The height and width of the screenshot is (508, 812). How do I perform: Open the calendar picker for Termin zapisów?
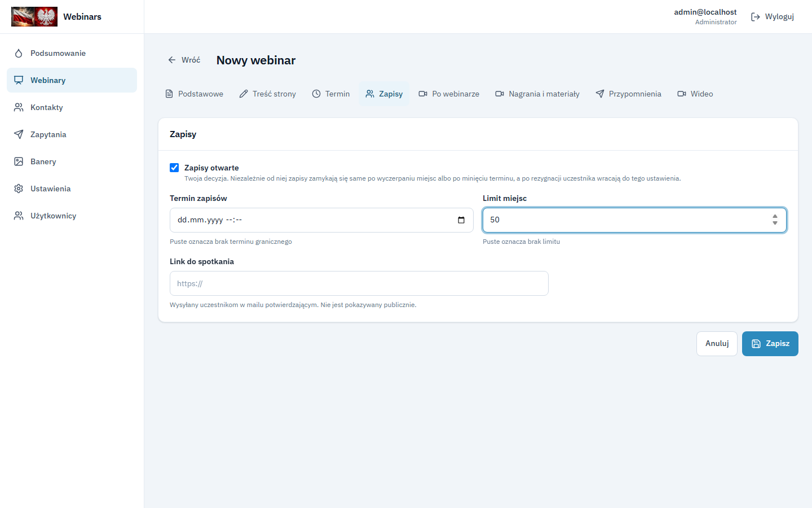[x=461, y=220]
